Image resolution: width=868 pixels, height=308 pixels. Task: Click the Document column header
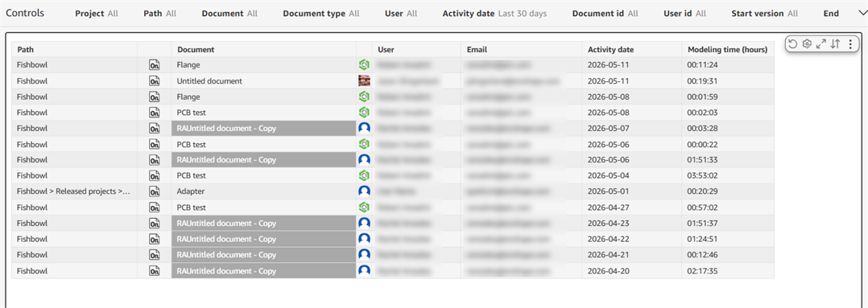pos(263,49)
